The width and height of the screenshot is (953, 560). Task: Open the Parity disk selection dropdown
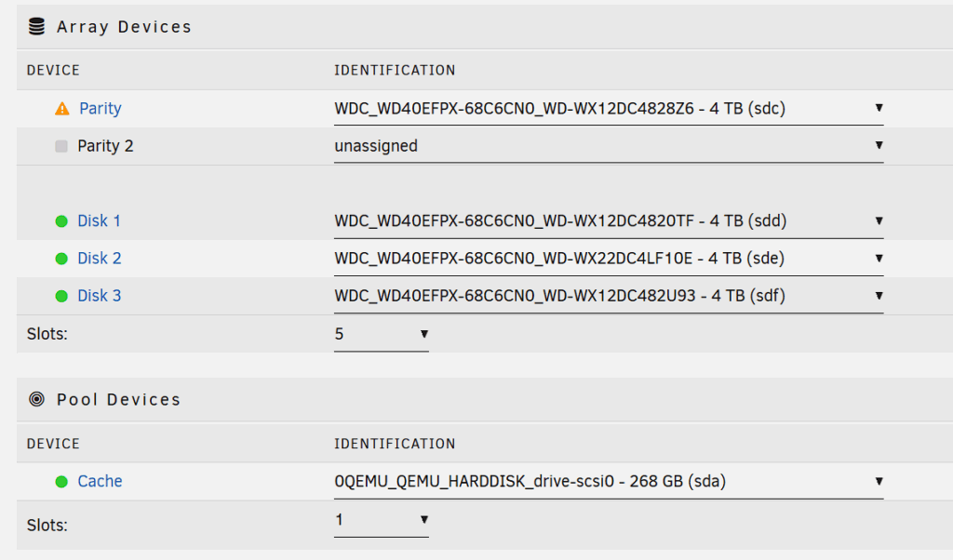(609, 109)
